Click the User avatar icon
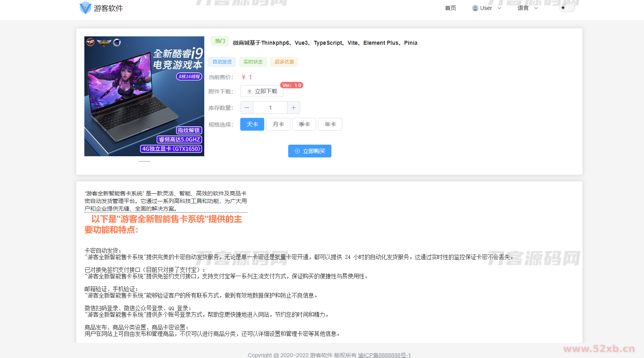Viewport: 644px width, 358px height. click(475, 8)
